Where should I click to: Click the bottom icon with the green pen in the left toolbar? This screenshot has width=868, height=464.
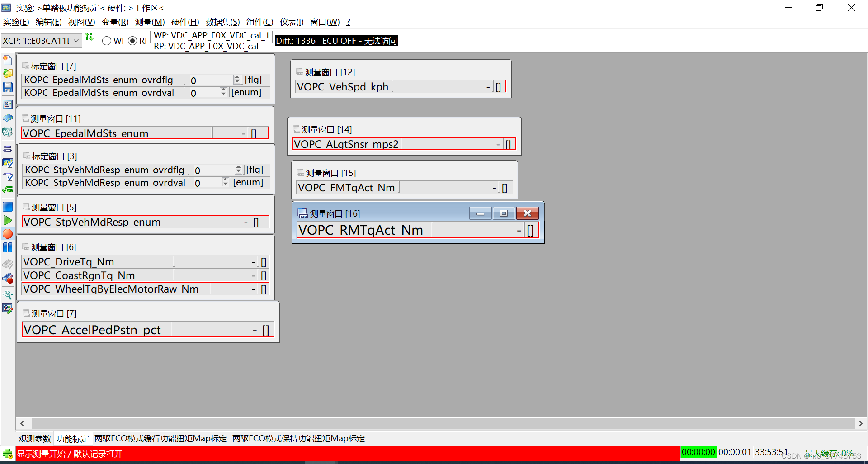click(x=8, y=308)
